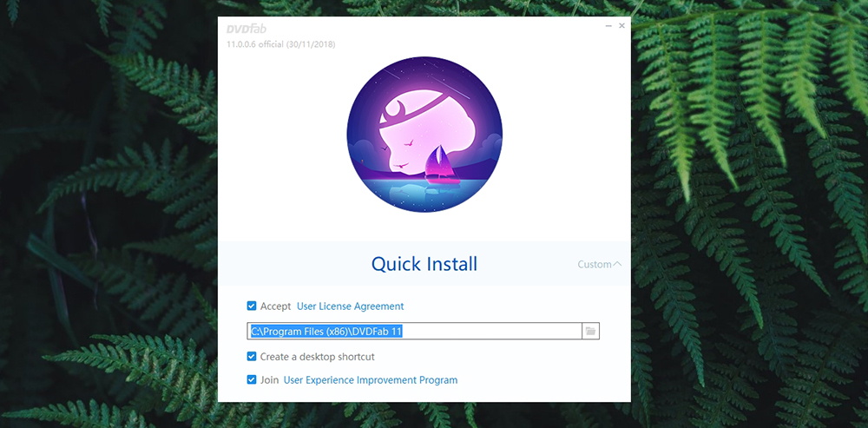
Task: Open User Experience Improvement Program link
Action: pyautogui.click(x=371, y=380)
